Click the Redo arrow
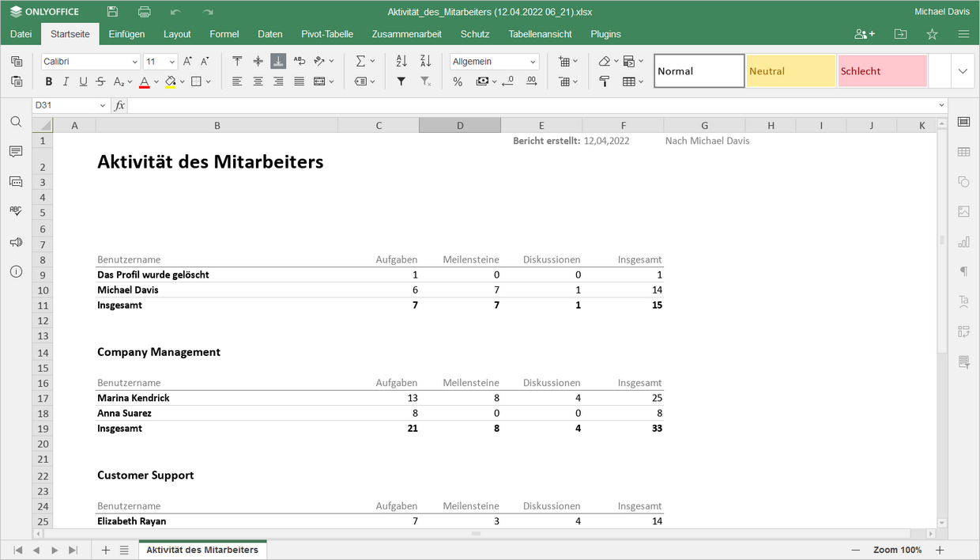Viewport: 980px width, 560px height. click(x=208, y=12)
